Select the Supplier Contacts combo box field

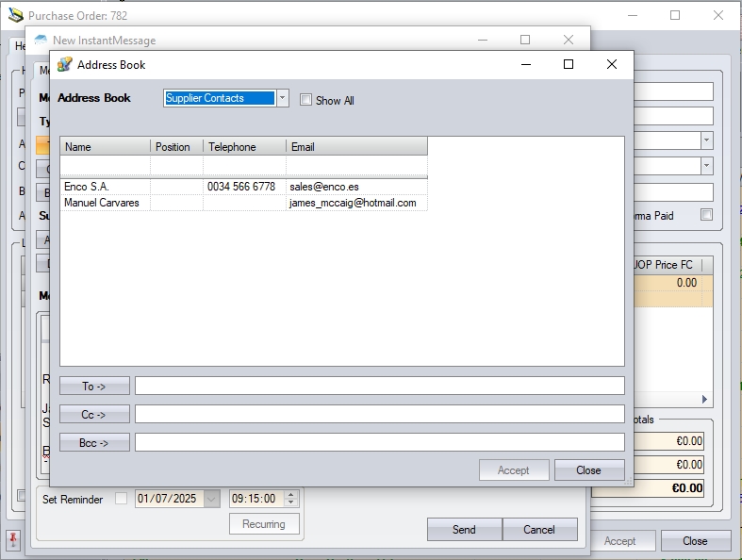[x=220, y=98]
